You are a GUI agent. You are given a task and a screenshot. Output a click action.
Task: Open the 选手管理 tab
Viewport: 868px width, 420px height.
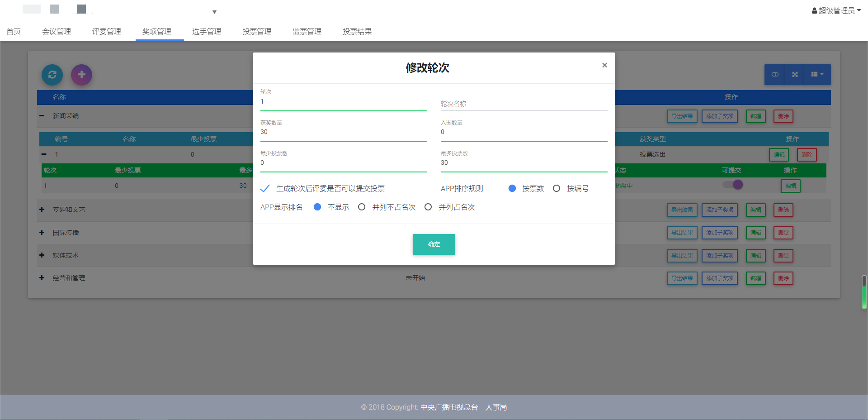[x=207, y=32]
